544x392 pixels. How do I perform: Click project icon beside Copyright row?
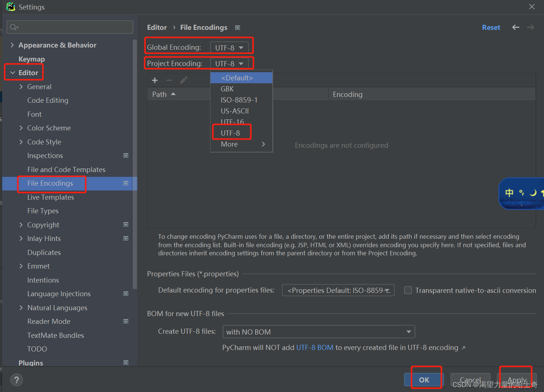pyautogui.click(x=126, y=224)
